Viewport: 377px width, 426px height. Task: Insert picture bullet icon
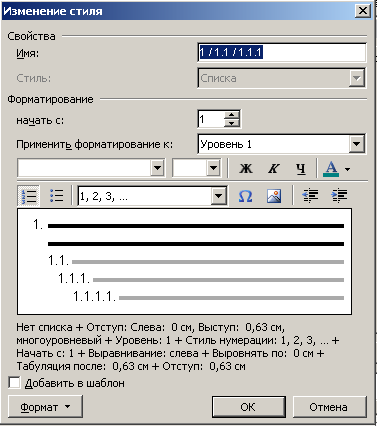pyautogui.click(x=274, y=196)
